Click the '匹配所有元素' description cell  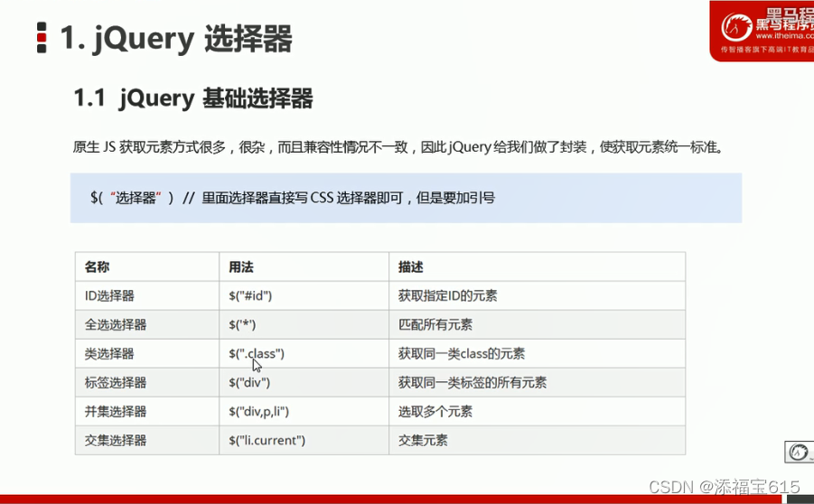pos(538,325)
